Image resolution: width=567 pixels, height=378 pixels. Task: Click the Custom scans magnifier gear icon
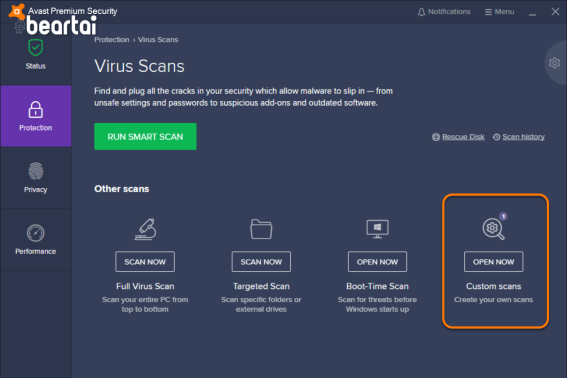coord(493,229)
